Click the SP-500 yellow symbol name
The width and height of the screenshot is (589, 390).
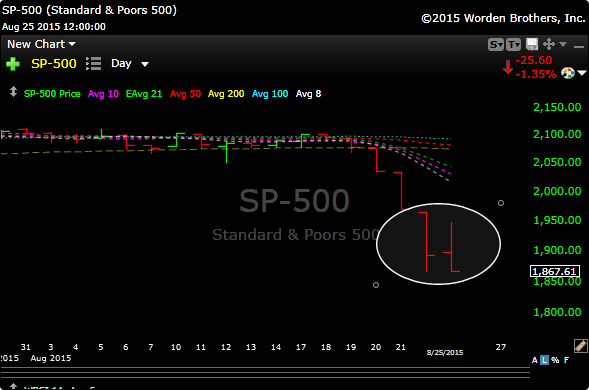tap(54, 63)
